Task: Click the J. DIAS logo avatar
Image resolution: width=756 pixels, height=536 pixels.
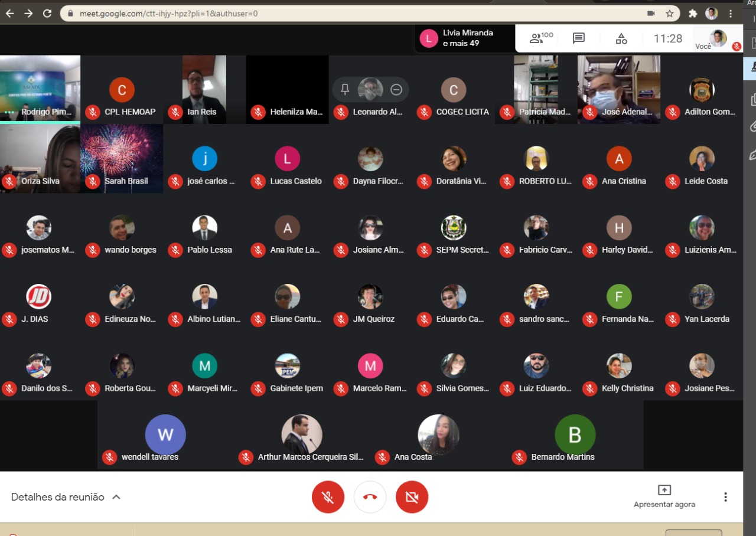Action: pos(39,297)
